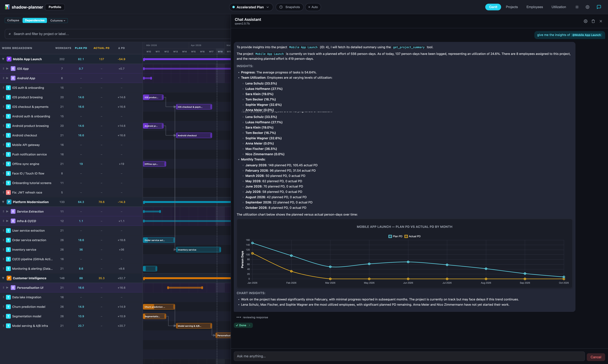Click the Offline sync engine T icon
608x364 pixels.
[8, 164]
